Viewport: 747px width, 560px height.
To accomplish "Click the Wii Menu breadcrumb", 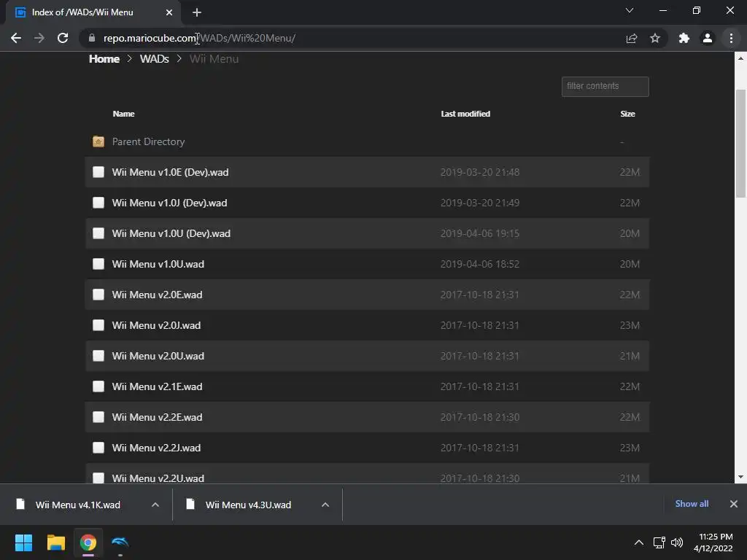I will point(214,59).
